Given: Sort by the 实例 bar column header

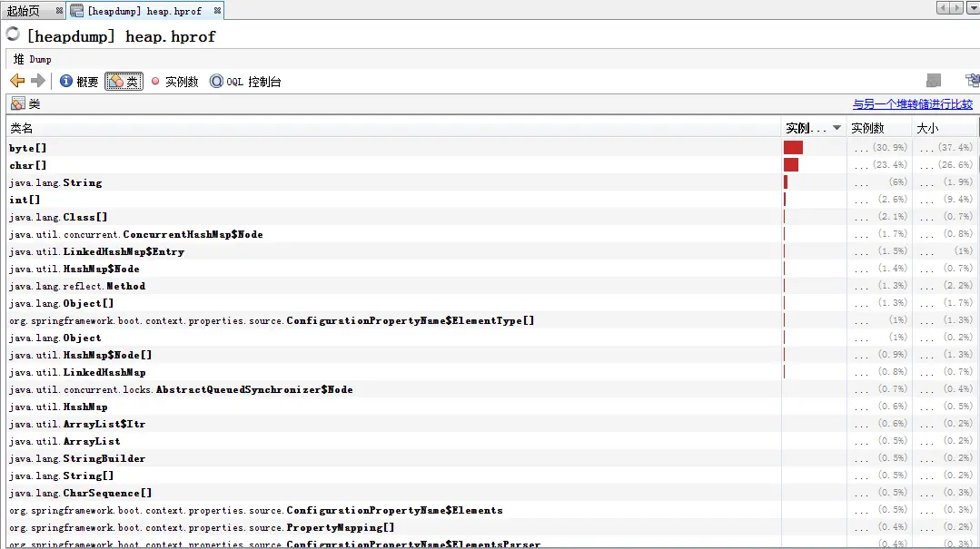Looking at the screenshot, I should pos(813,128).
